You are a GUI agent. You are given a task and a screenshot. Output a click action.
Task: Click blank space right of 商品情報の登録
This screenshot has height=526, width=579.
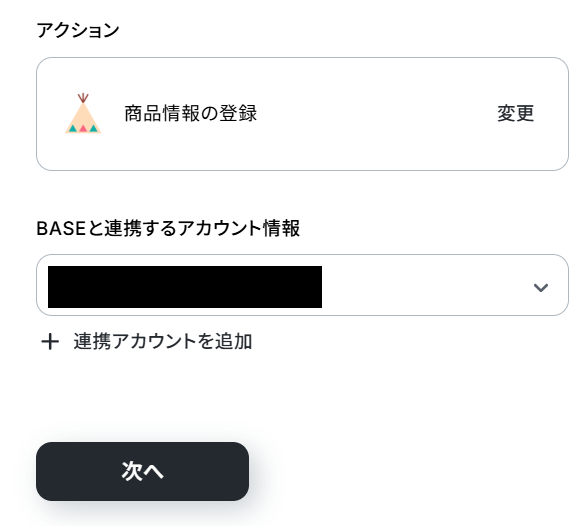pos(369,113)
